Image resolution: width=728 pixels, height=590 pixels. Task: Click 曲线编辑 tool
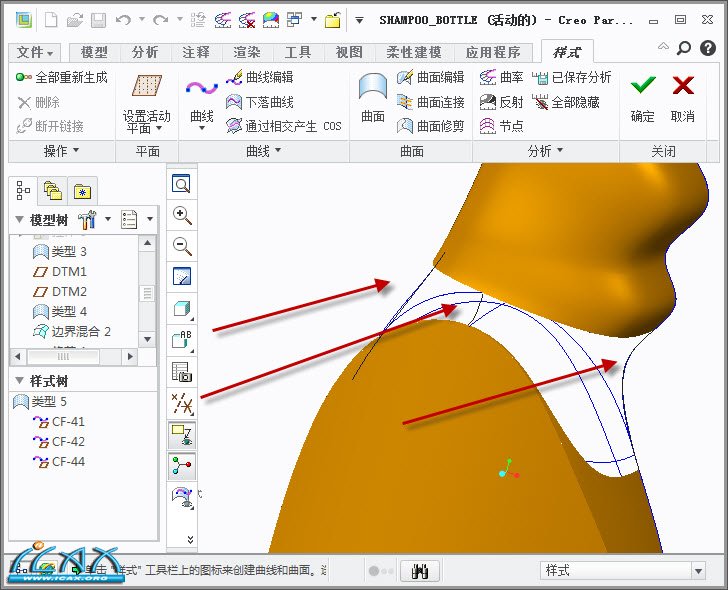coord(260,77)
